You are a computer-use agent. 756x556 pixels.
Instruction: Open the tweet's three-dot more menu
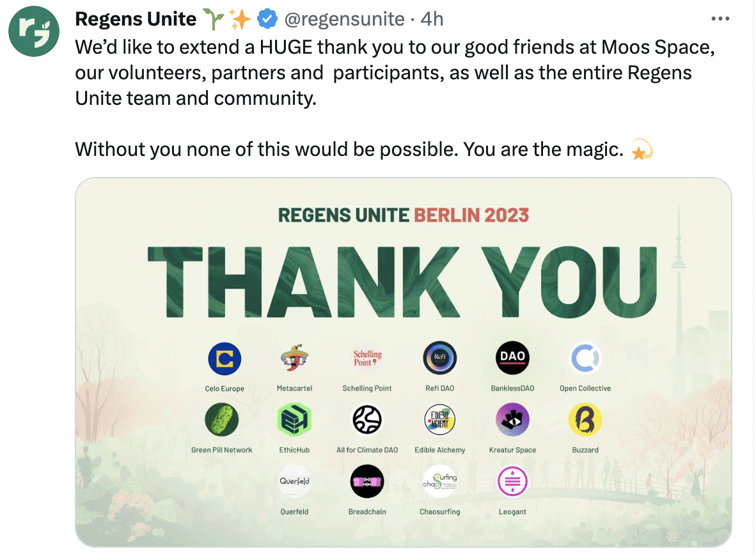pos(720,19)
